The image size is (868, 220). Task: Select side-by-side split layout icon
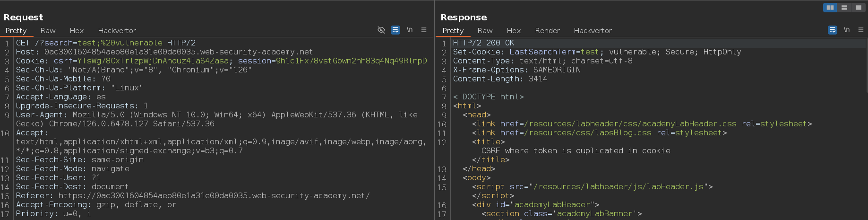coord(830,8)
